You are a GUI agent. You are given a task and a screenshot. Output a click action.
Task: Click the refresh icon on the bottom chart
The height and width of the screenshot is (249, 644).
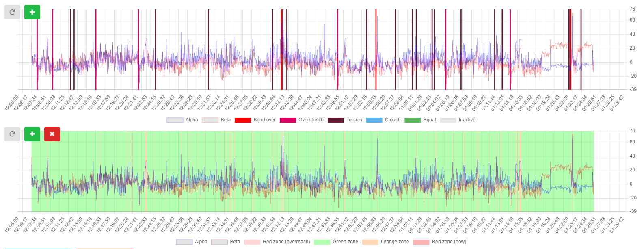tap(12, 134)
